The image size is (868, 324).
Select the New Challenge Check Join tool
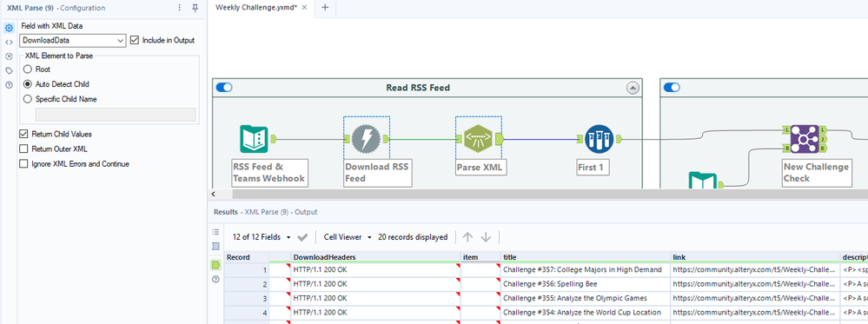pos(805,139)
